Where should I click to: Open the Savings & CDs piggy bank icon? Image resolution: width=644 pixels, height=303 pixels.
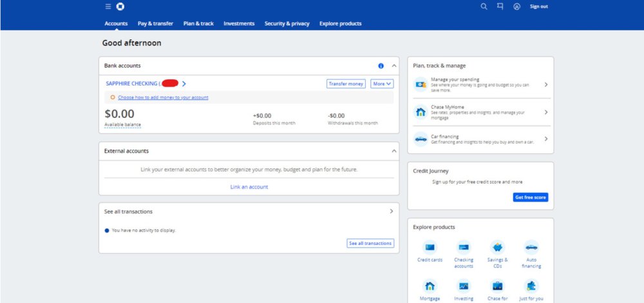[x=497, y=247]
